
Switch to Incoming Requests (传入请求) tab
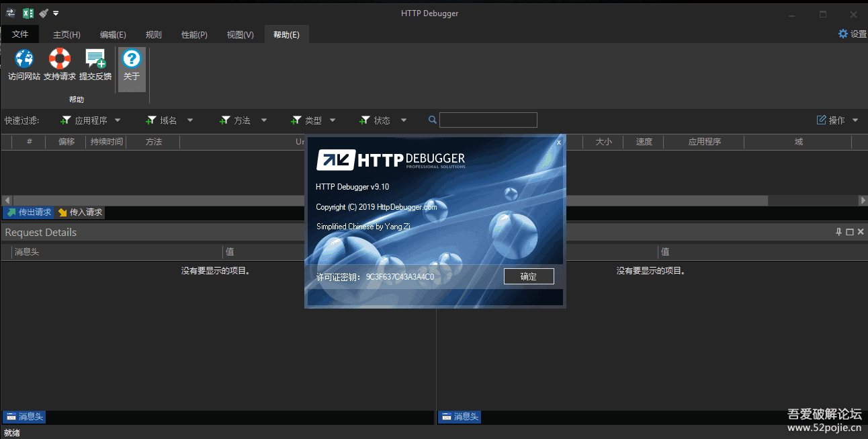click(x=80, y=212)
